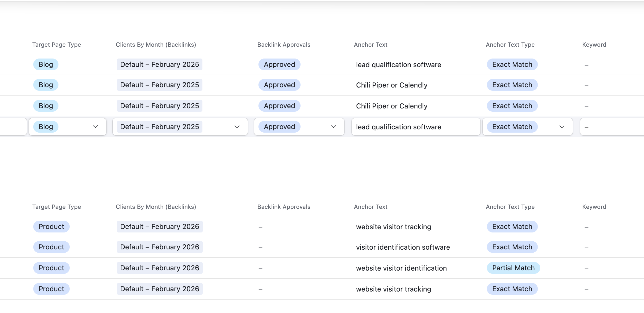
Task: Click the last Product row's Exact Match tag
Action: [x=512, y=289]
